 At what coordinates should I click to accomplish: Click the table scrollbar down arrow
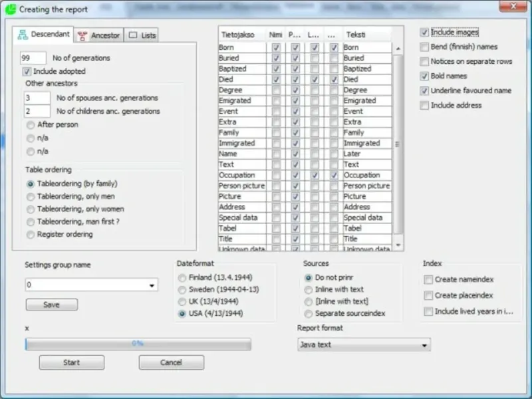(x=398, y=245)
